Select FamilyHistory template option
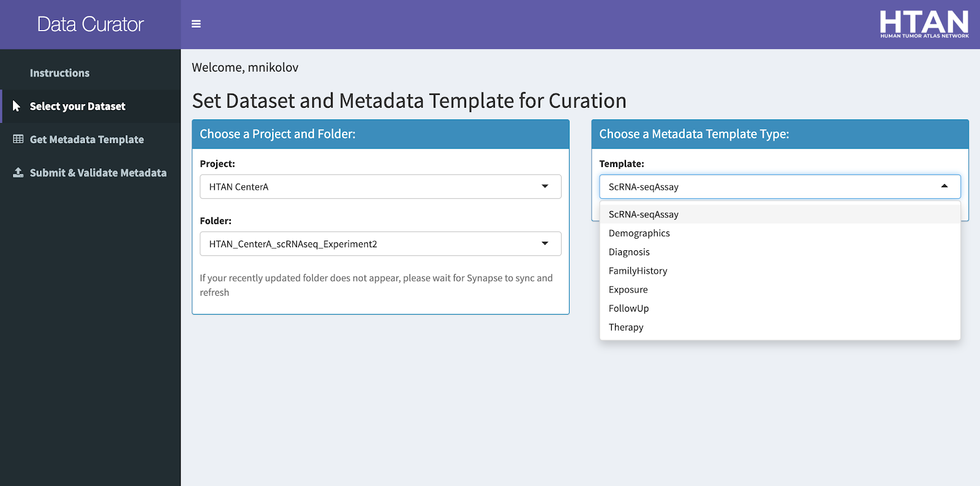980x486 pixels. pos(780,271)
